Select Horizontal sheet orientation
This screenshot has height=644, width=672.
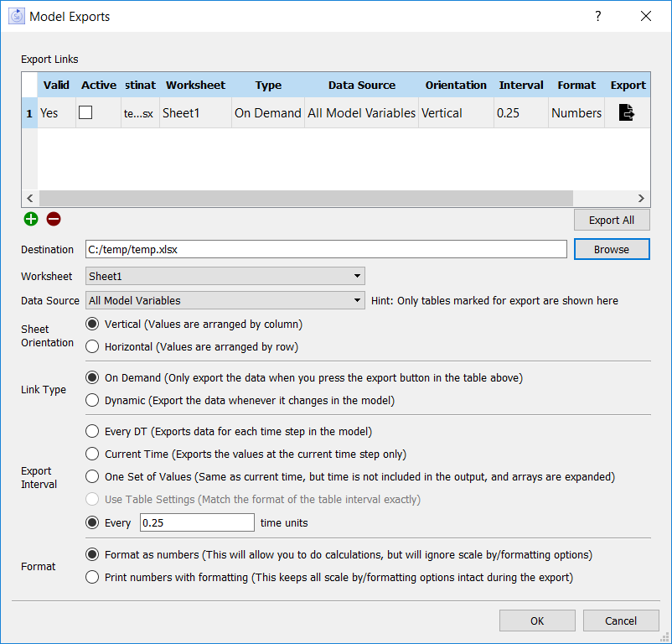pyautogui.click(x=92, y=346)
